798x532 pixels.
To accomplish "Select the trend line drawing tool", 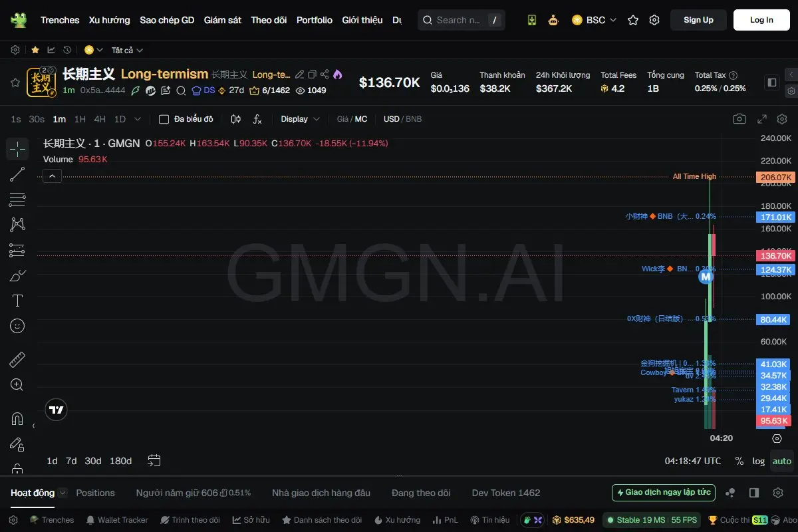I will point(17,174).
